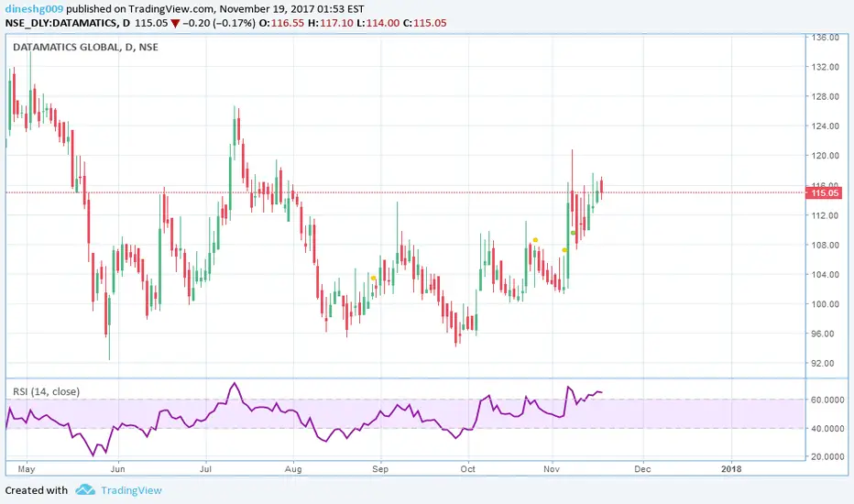Click the 120.00 price axis label
This screenshot has height=504, width=854.
tap(825, 156)
